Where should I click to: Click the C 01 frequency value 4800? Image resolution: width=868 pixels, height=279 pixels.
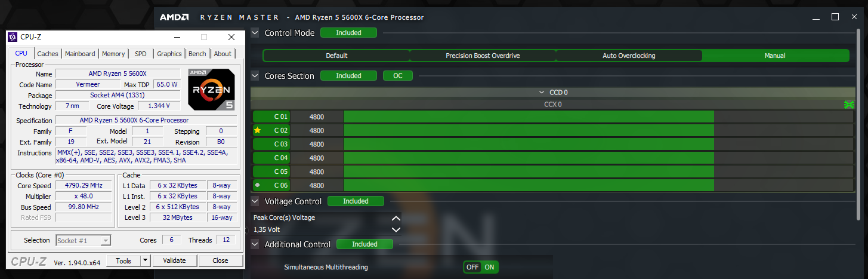(317, 116)
